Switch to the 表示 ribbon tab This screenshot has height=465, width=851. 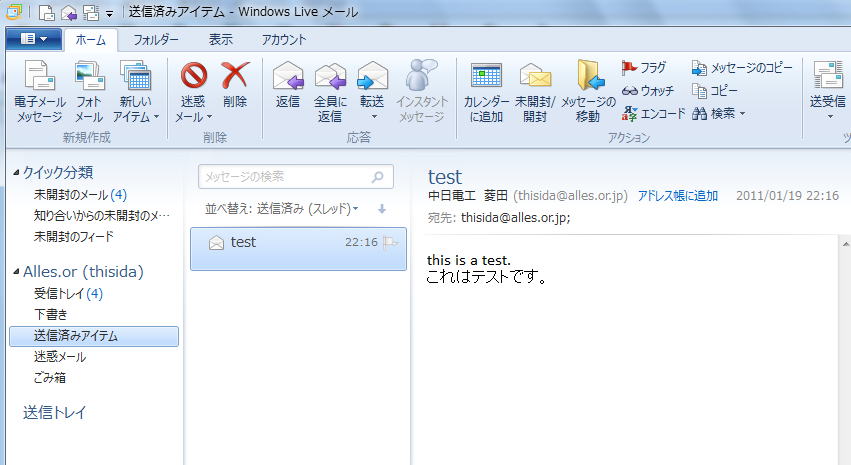[x=220, y=40]
